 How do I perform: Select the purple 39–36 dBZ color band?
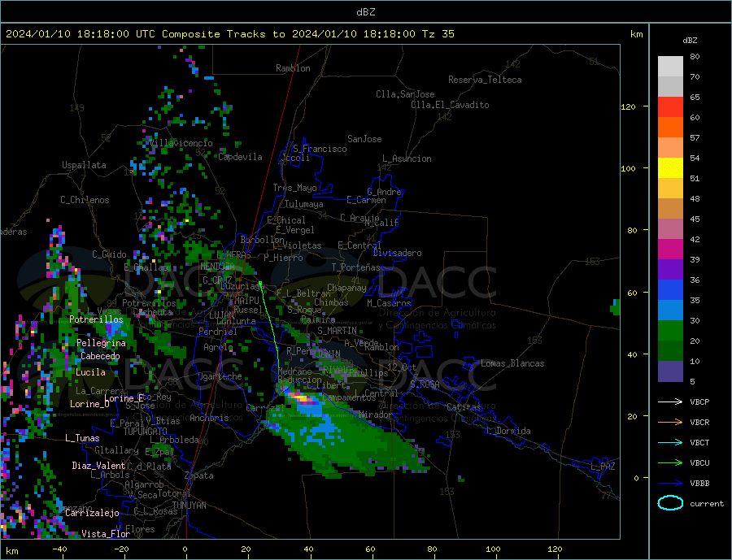click(x=670, y=270)
